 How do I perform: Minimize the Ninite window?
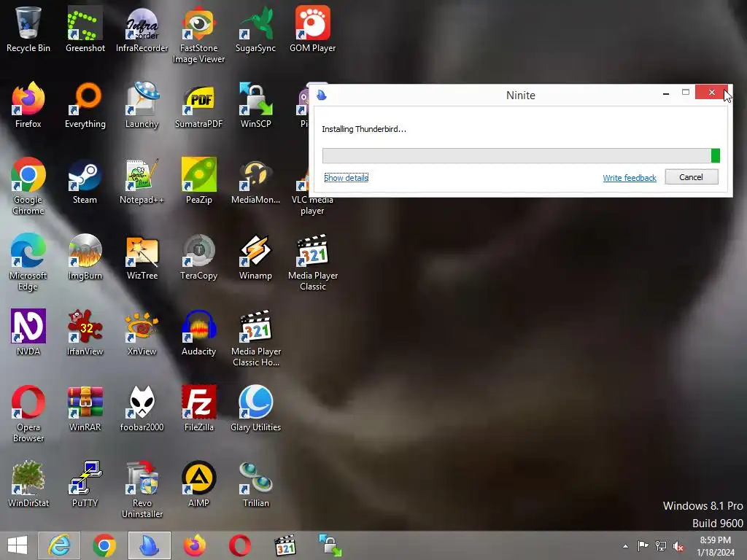(x=666, y=93)
